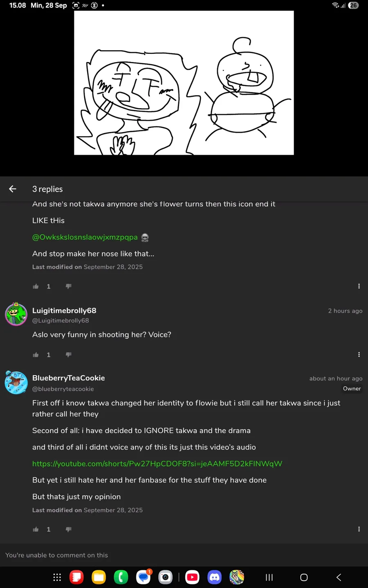Viewport: 368px width, 588px height.
Task: Open the app drawer grid icon
Action: pos(57,577)
